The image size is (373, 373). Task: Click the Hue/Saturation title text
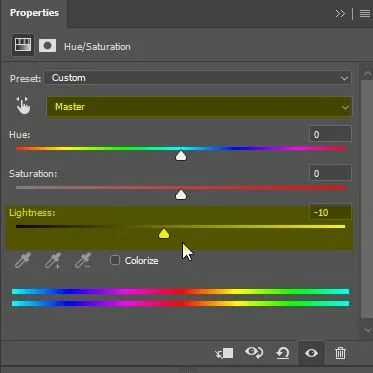pyautogui.click(x=97, y=46)
